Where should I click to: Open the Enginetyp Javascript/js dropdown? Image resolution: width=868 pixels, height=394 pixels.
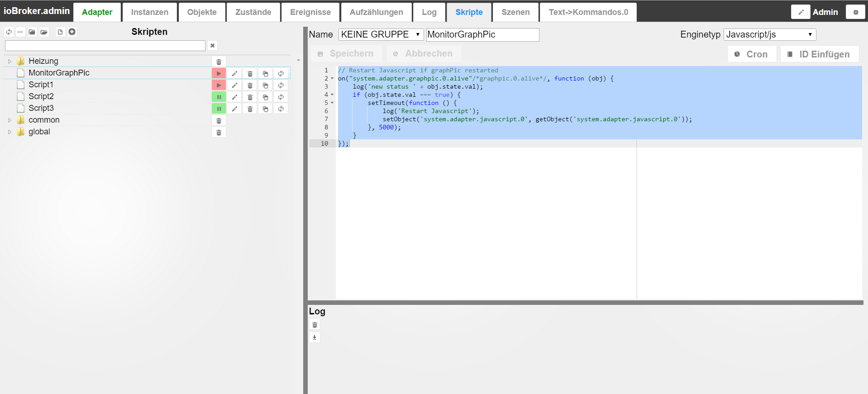coord(770,34)
